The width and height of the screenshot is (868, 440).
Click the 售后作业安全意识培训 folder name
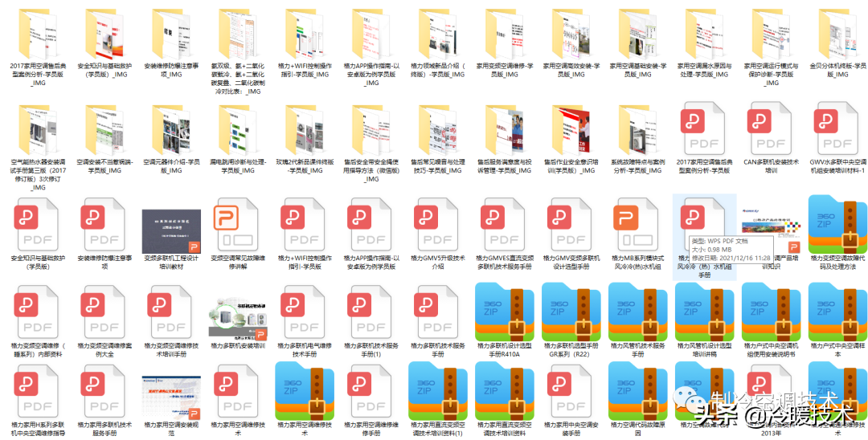click(x=571, y=166)
